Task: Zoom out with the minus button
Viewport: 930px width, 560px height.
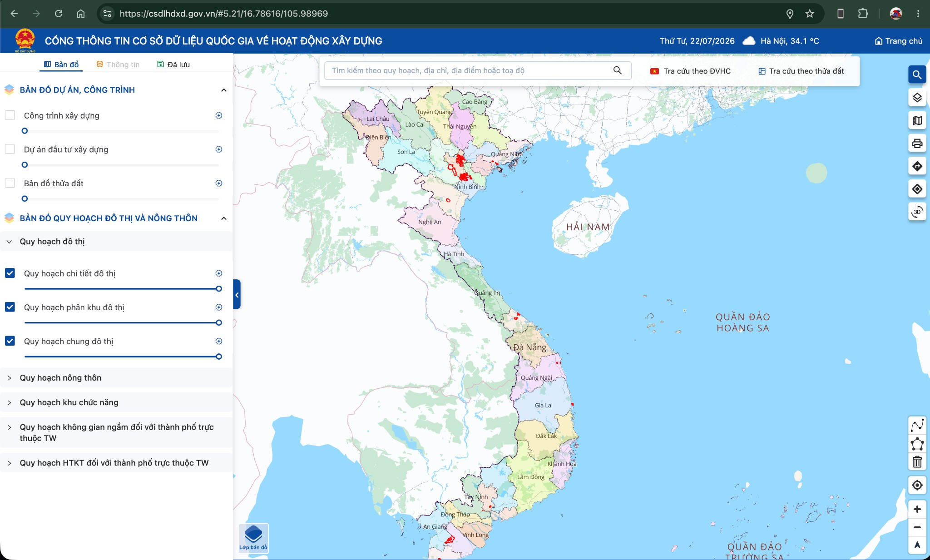Action: coord(917,527)
